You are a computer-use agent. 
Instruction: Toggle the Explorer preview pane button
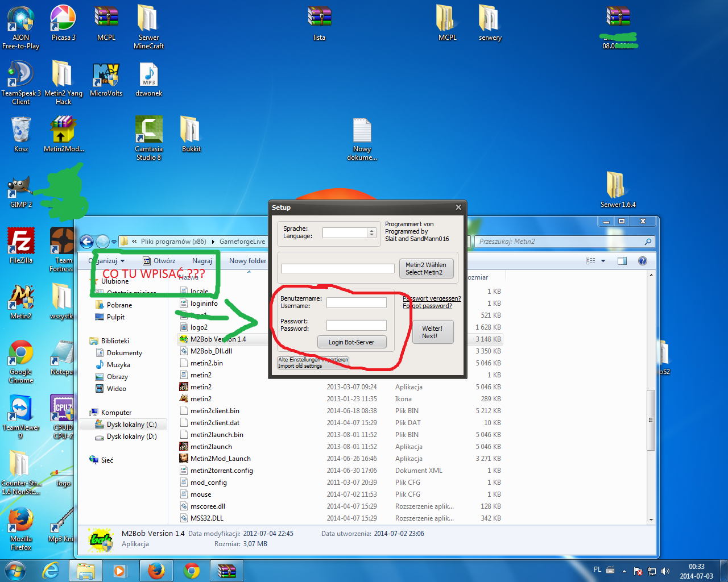622,261
